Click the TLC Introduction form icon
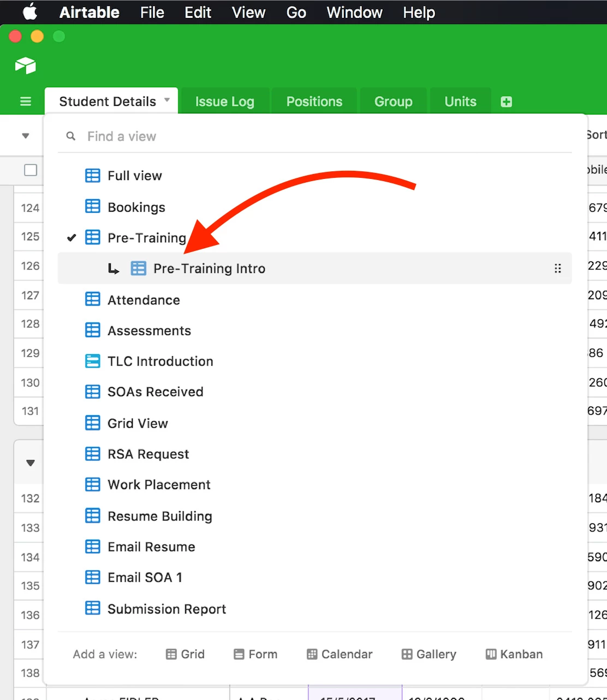 click(x=93, y=361)
